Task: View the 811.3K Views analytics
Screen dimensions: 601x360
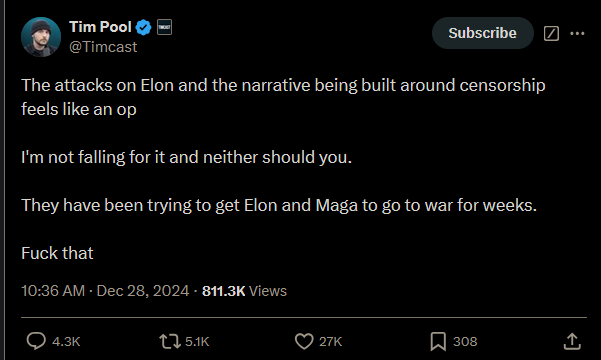Action: coord(244,291)
